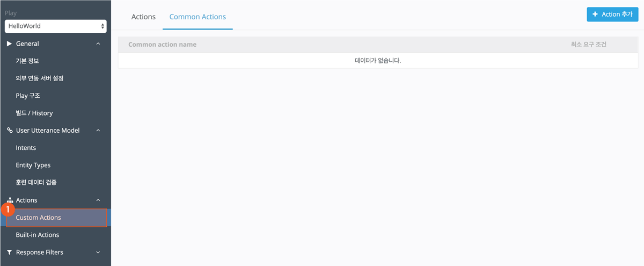Open the Intents page
The image size is (644, 266).
click(26, 148)
